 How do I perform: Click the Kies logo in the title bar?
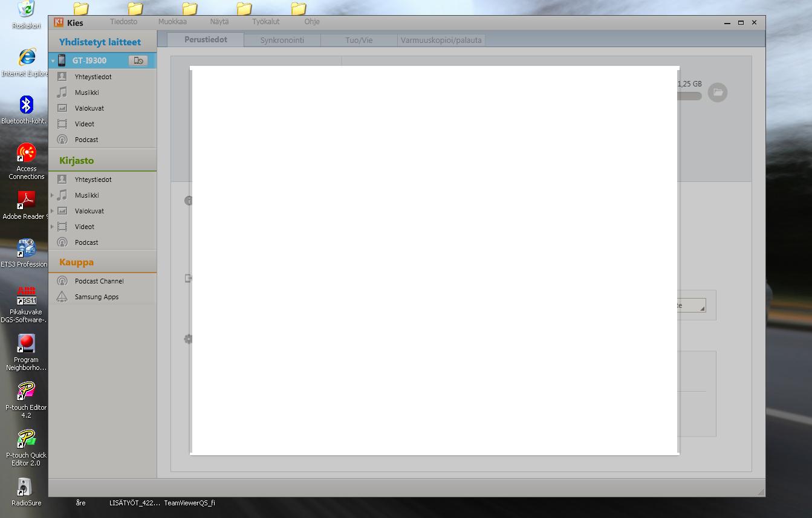(x=59, y=22)
